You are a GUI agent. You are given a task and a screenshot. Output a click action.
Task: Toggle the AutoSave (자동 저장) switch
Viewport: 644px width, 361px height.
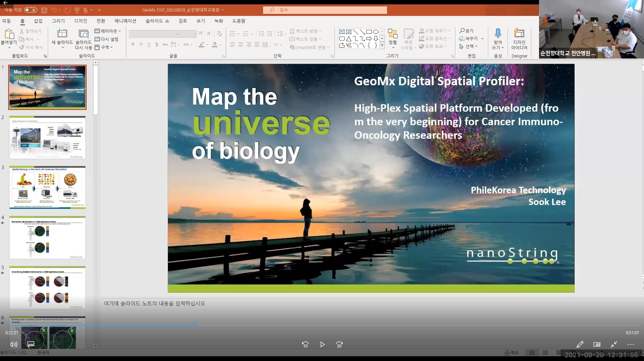(x=30, y=10)
